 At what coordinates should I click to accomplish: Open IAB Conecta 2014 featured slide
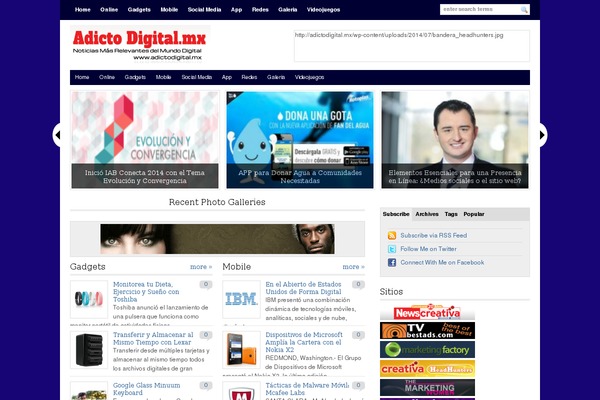(x=145, y=139)
